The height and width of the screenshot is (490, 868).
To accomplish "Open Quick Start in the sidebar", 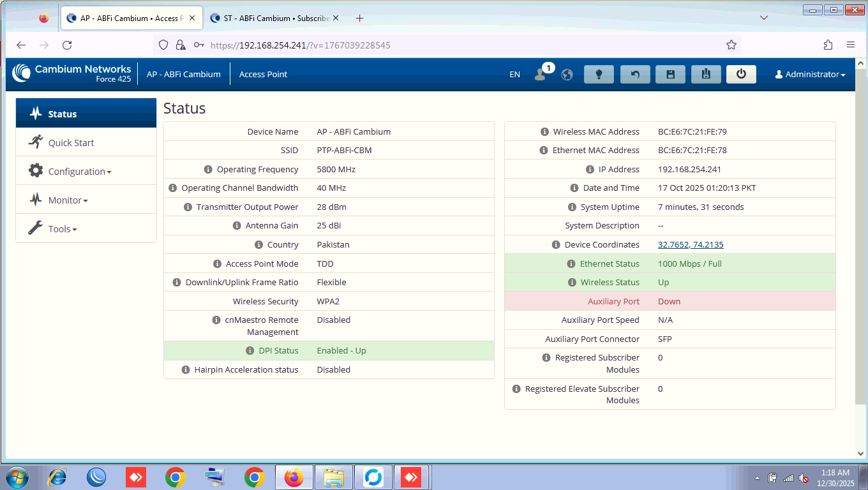I will coord(71,143).
